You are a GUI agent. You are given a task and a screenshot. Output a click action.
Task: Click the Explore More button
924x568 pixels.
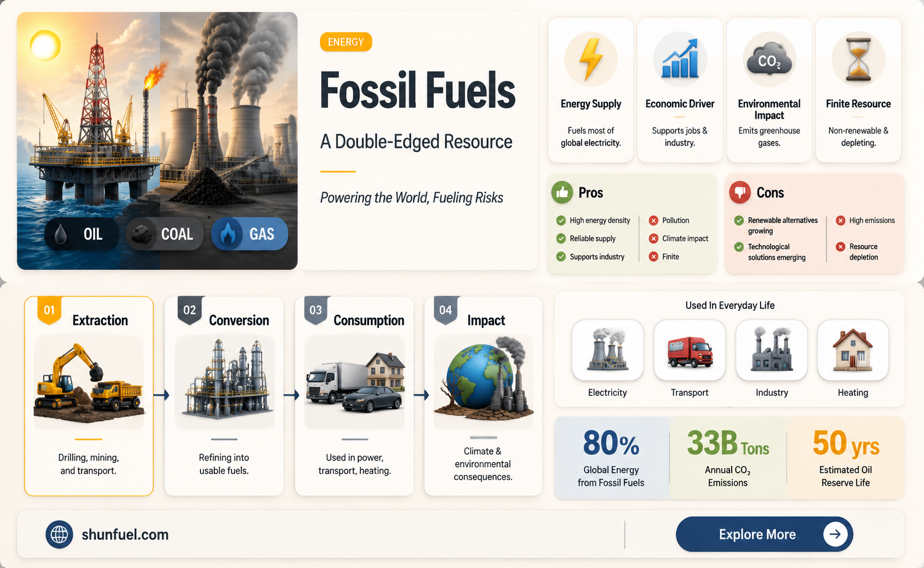click(x=764, y=534)
